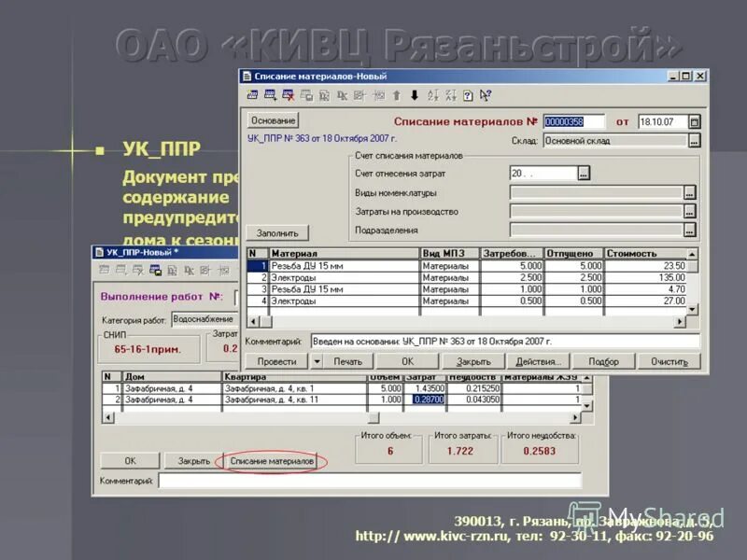Click the copy record icon in Списание материалов toolbar
This screenshot has width=747, height=560.
(x=271, y=95)
